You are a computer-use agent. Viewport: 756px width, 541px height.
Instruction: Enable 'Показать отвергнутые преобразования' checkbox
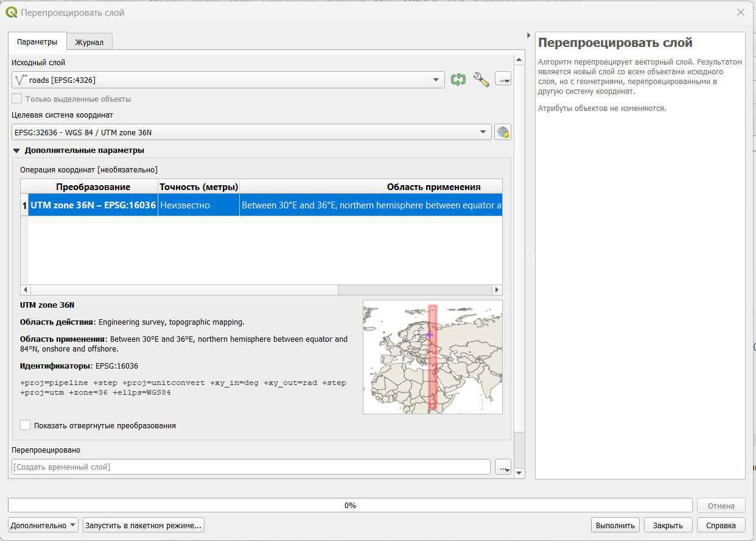coord(25,425)
